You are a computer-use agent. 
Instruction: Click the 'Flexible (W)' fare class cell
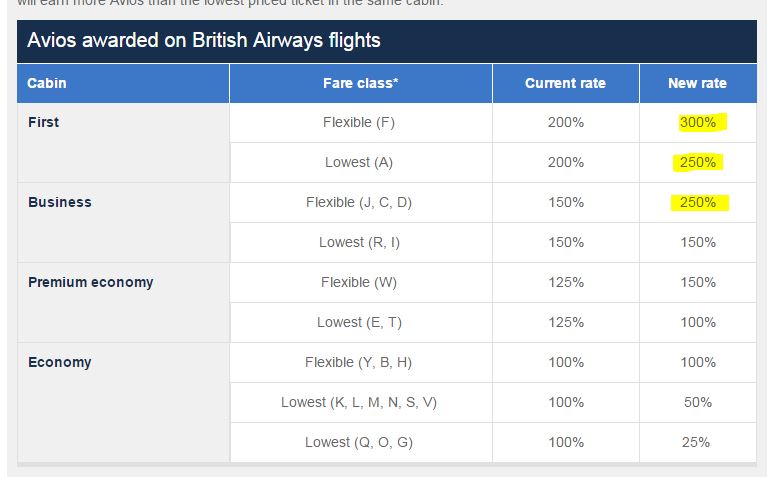pos(359,282)
